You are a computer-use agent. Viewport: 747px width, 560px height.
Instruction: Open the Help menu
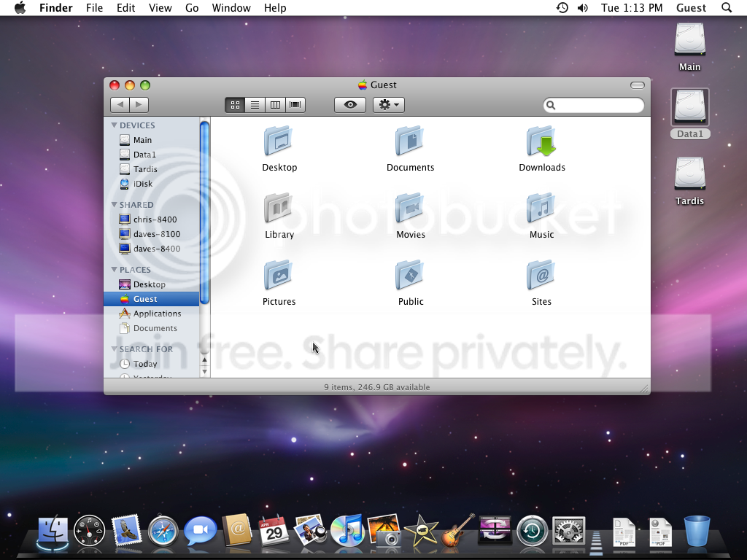(275, 7)
